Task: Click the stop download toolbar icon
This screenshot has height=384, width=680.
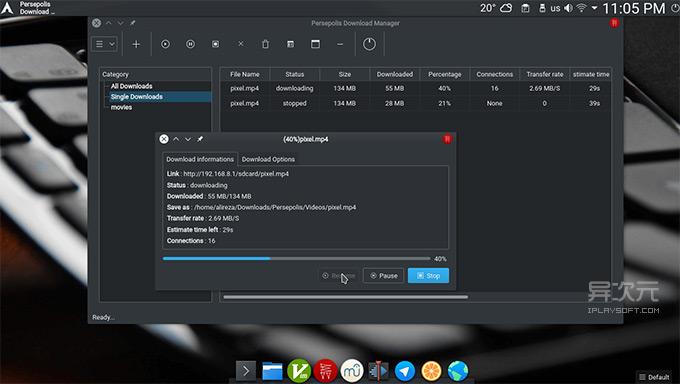Action: 216,44
